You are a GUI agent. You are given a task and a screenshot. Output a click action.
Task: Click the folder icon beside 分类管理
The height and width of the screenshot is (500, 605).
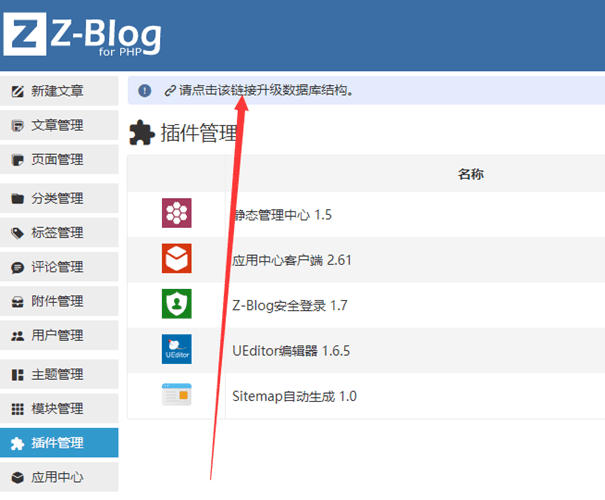click(x=17, y=199)
